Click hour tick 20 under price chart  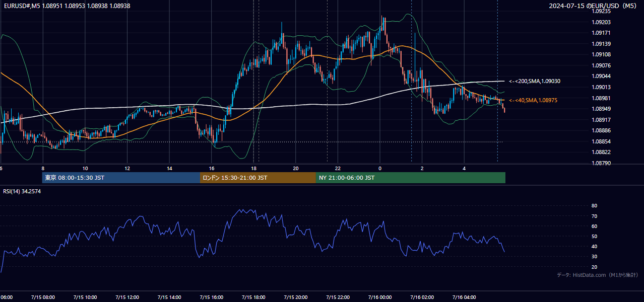295,168
